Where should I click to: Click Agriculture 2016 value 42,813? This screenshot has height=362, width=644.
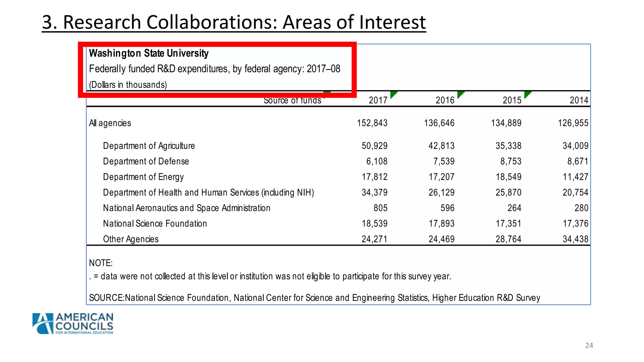pos(441,146)
